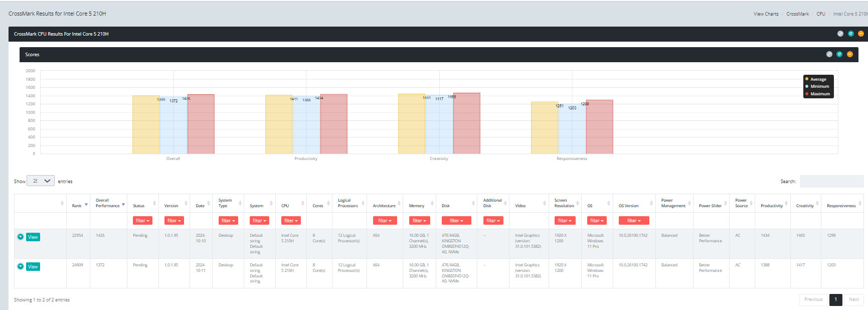The image size is (868, 310).
Task: Open the Disk column filter dropdown
Action: pos(456,221)
